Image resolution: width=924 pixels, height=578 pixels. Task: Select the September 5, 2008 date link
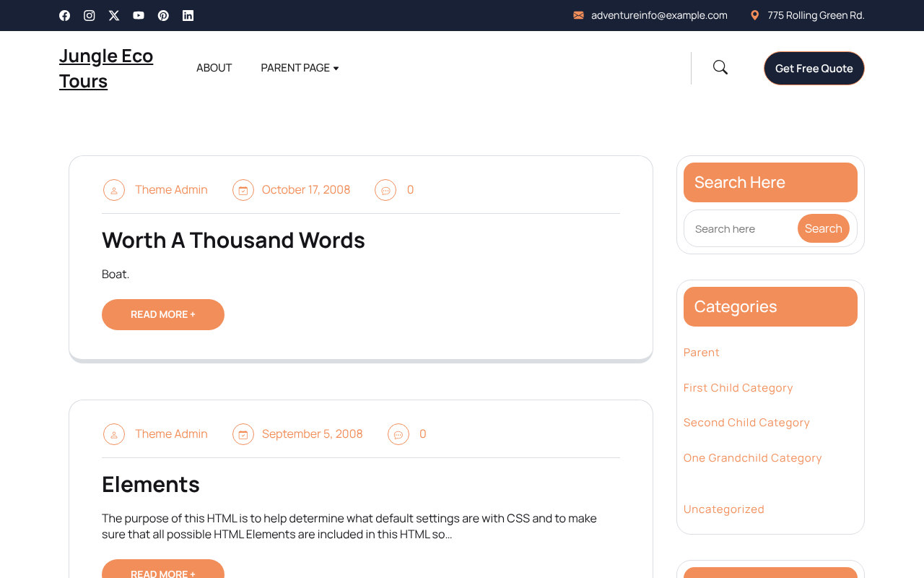click(x=313, y=433)
